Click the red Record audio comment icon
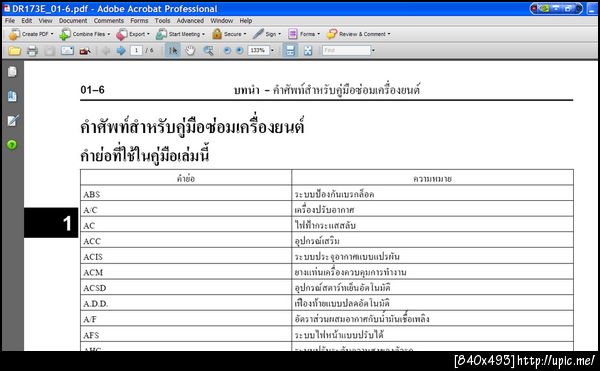The image size is (600, 371). [x=85, y=50]
